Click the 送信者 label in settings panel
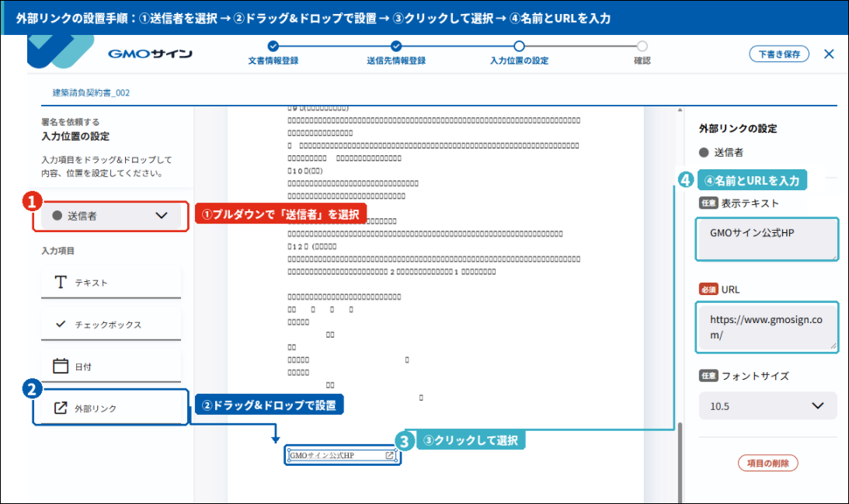849x504 pixels. (729, 153)
